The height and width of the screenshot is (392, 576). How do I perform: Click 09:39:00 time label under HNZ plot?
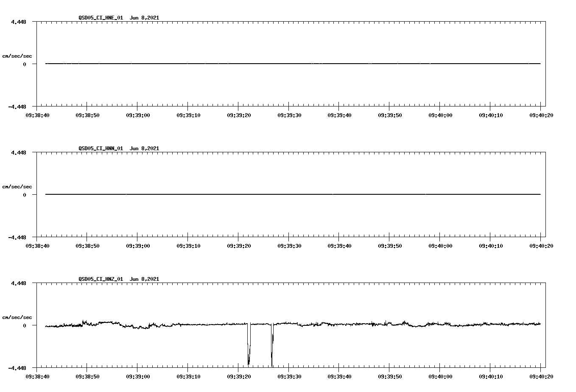pyautogui.click(x=138, y=376)
